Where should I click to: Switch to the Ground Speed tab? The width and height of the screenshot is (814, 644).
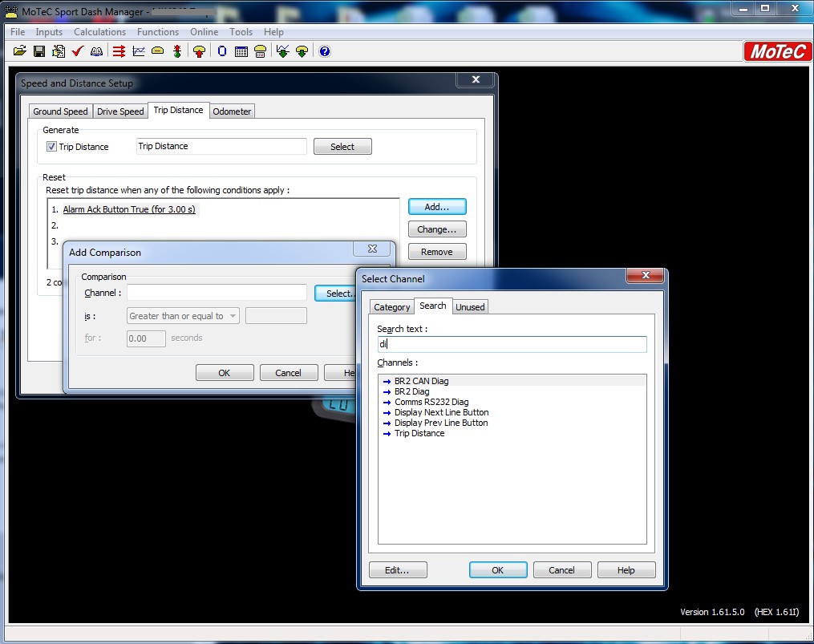(60, 111)
